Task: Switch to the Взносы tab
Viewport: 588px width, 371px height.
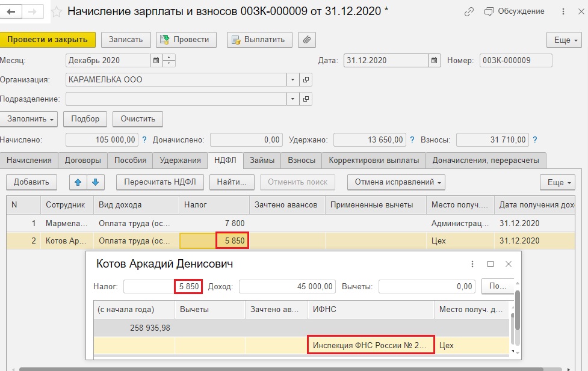Action: (302, 161)
